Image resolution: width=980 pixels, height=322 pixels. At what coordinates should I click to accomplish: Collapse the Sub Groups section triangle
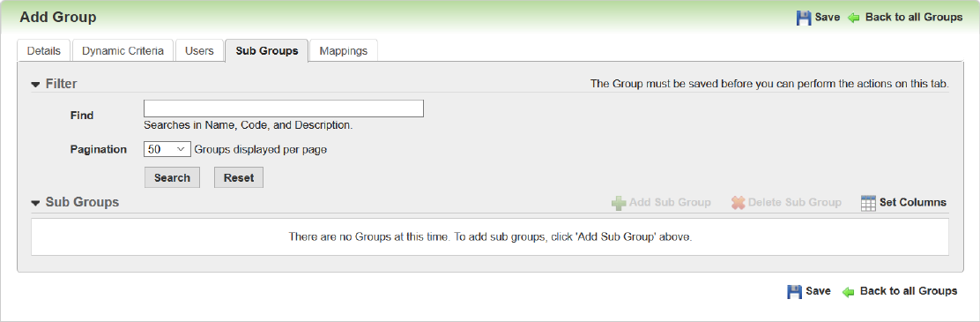35,203
